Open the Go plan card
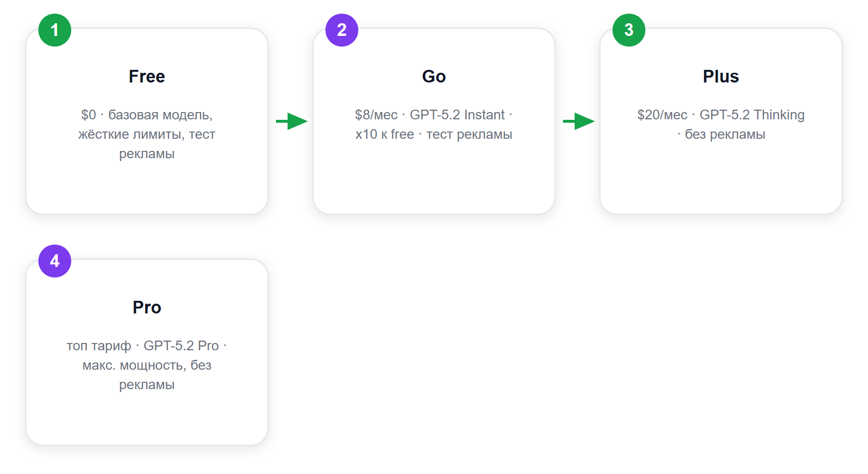868x474 pixels. pyautogui.click(x=434, y=121)
